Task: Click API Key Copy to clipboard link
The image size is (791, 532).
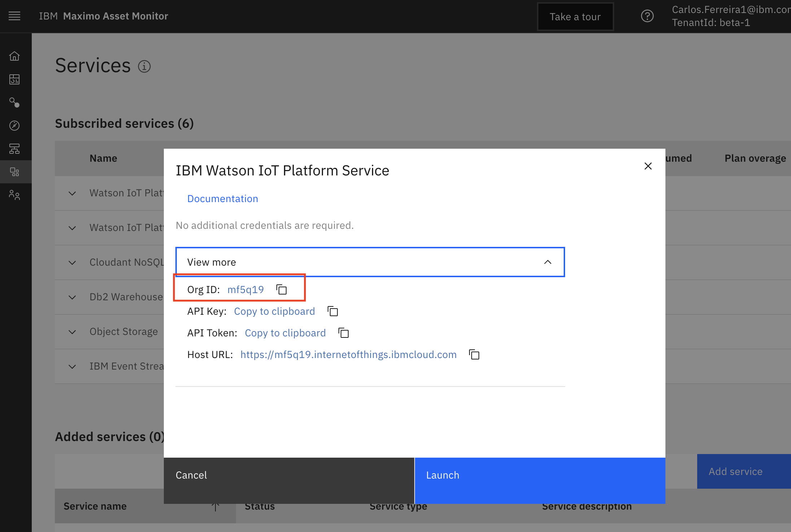Action: click(x=275, y=311)
